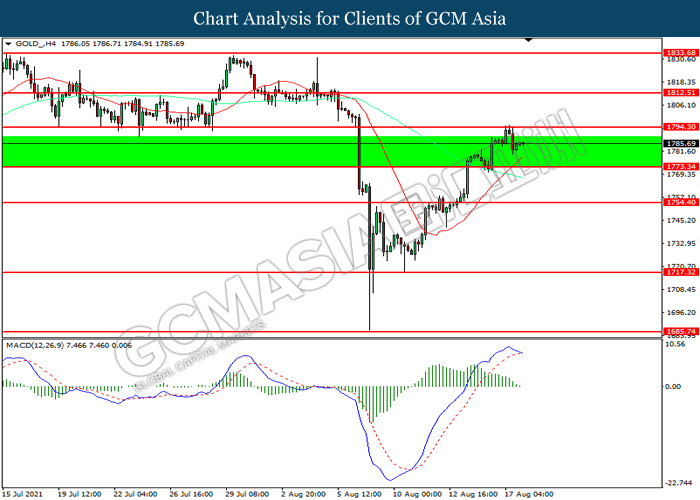The image size is (700, 500).
Task: Select the 1773.34 support price label
Action: click(x=681, y=167)
